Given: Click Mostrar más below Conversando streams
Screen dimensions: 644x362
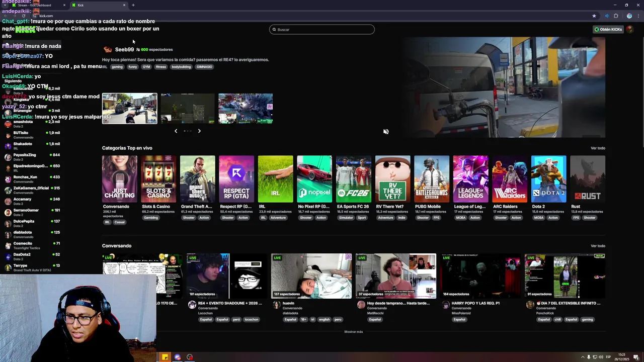Looking at the screenshot, I should pyautogui.click(x=353, y=332).
